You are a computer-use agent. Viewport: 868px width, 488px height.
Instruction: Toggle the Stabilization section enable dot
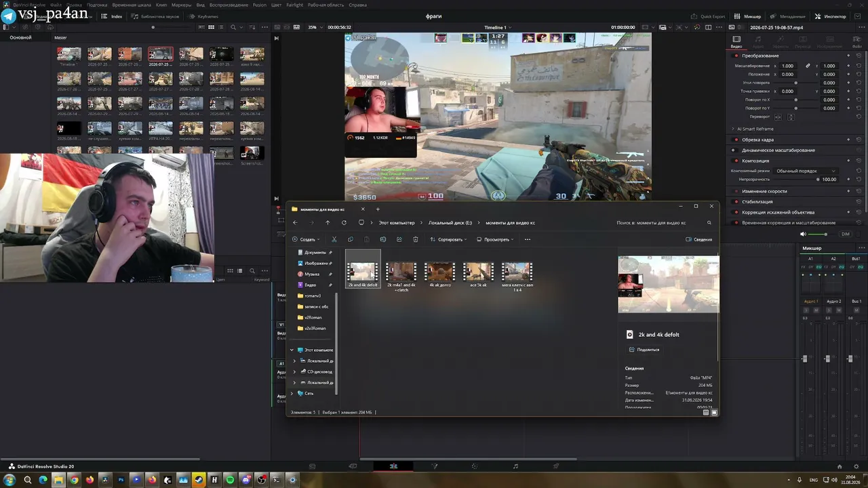click(736, 201)
